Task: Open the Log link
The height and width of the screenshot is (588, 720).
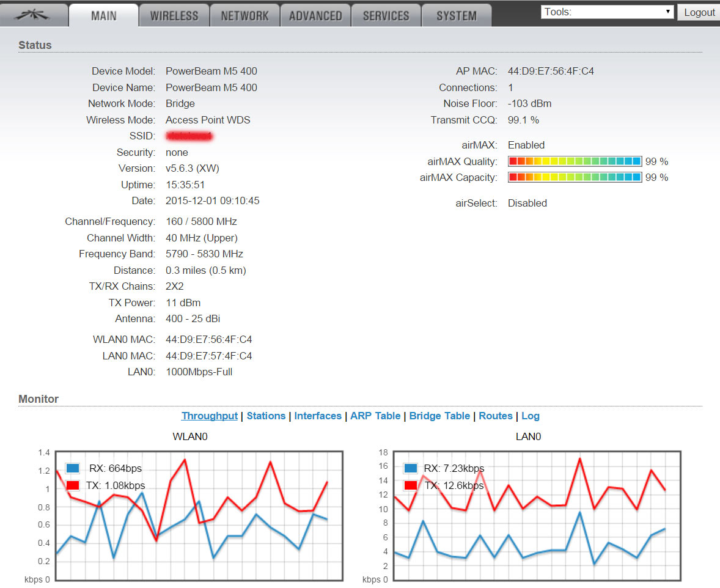Action: (x=531, y=416)
